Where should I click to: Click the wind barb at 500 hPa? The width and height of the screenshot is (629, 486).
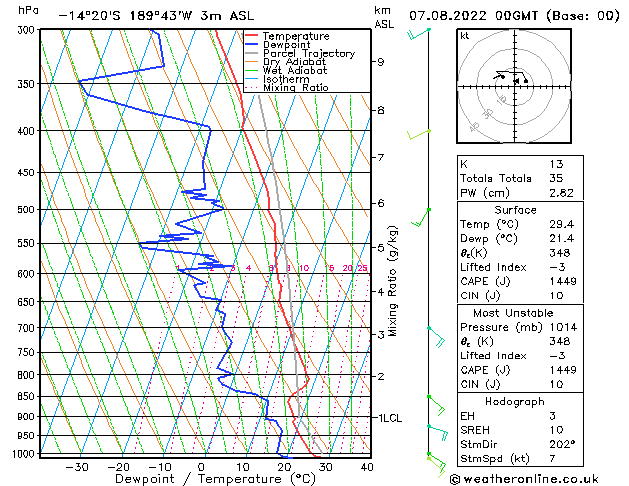click(x=420, y=217)
